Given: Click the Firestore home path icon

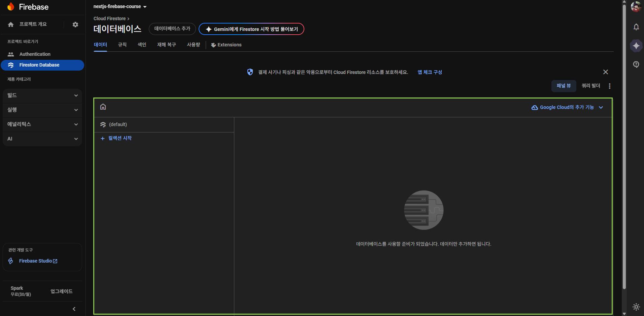Looking at the screenshot, I should pos(103,107).
